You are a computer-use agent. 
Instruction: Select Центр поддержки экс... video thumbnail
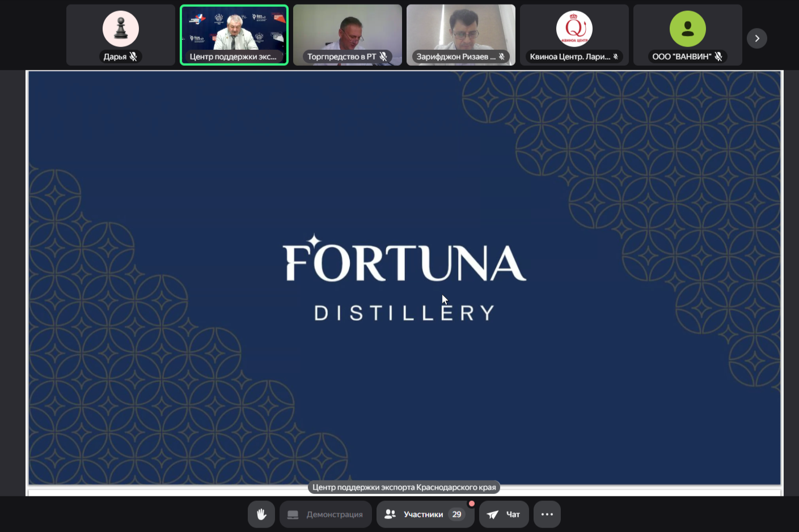pyautogui.click(x=234, y=31)
